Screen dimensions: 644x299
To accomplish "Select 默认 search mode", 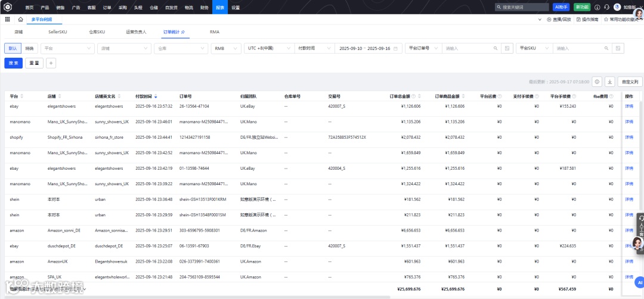I will (13, 48).
